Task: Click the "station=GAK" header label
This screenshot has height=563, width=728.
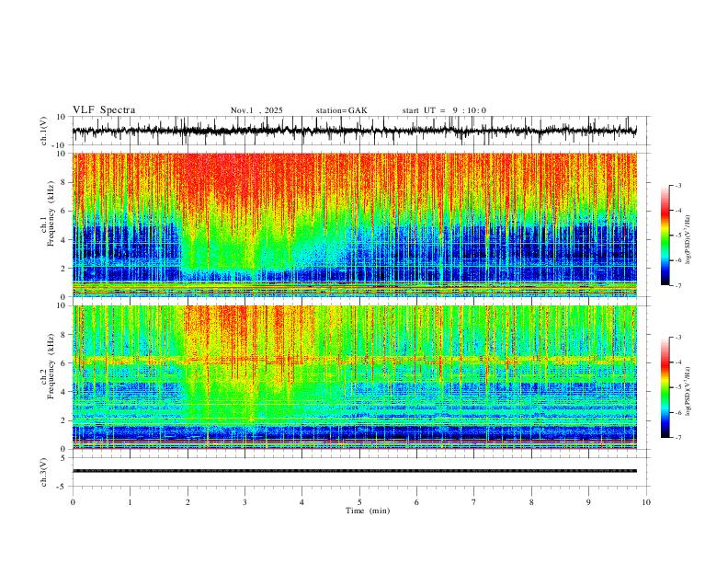Action: [x=341, y=110]
